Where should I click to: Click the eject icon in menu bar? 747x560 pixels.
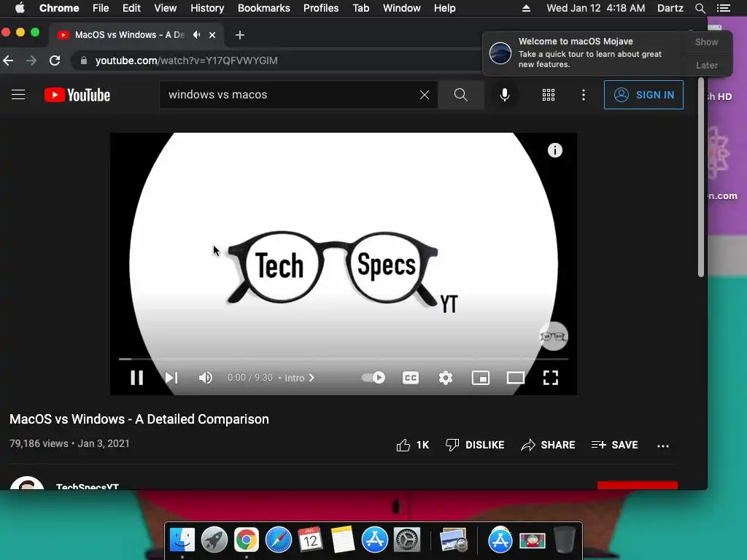point(526,8)
